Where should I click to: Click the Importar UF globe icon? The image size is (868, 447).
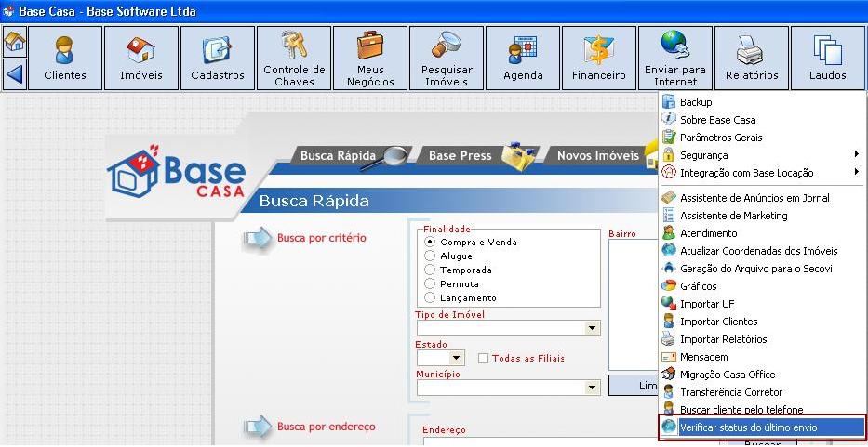click(x=669, y=303)
